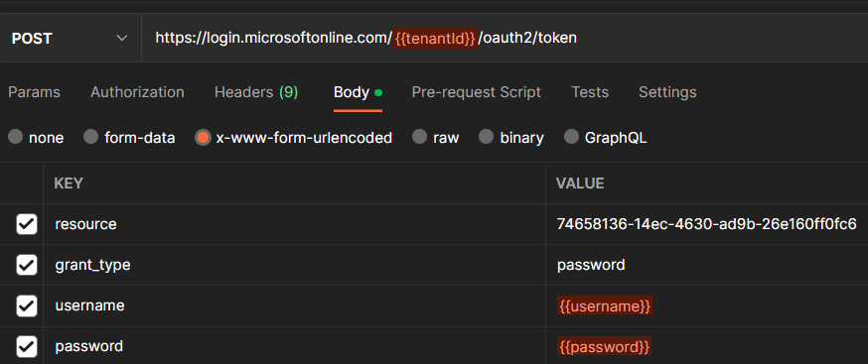The width and height of the screenshot is (868, 364).
Task: Click the password key cell
Action: click(x=295, y=346)
